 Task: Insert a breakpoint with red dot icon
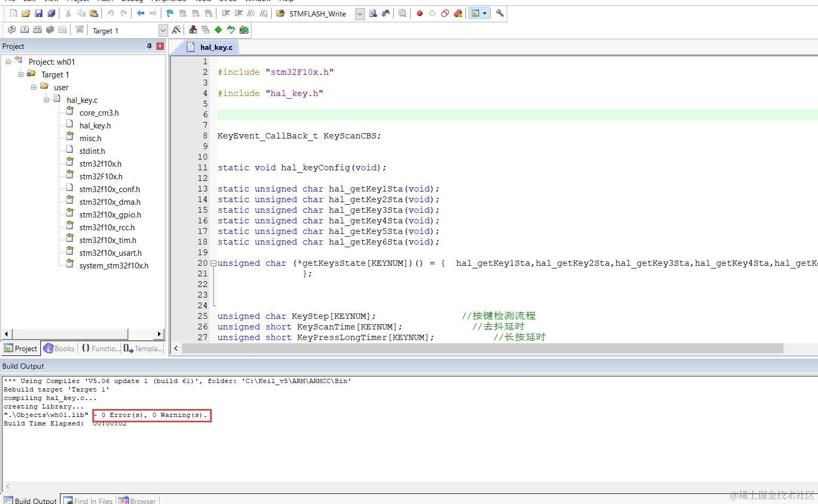point(420,13)
